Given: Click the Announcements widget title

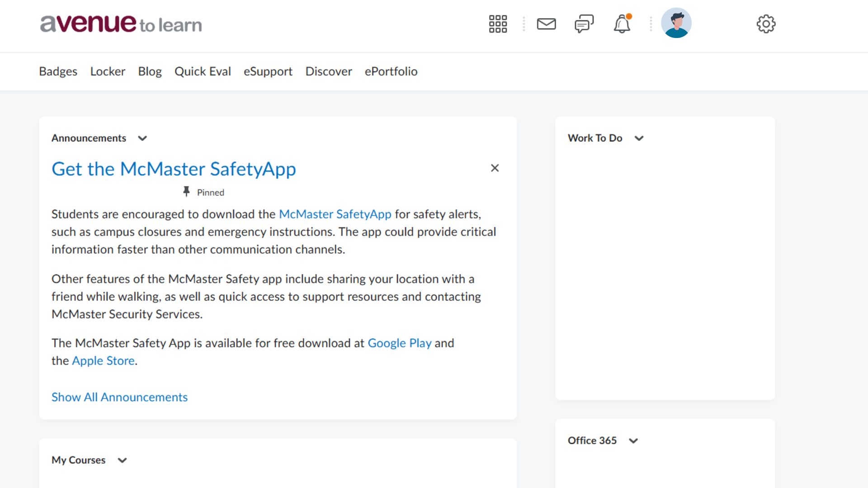Looking at the screenshot, I should click(x=89, y=138).
